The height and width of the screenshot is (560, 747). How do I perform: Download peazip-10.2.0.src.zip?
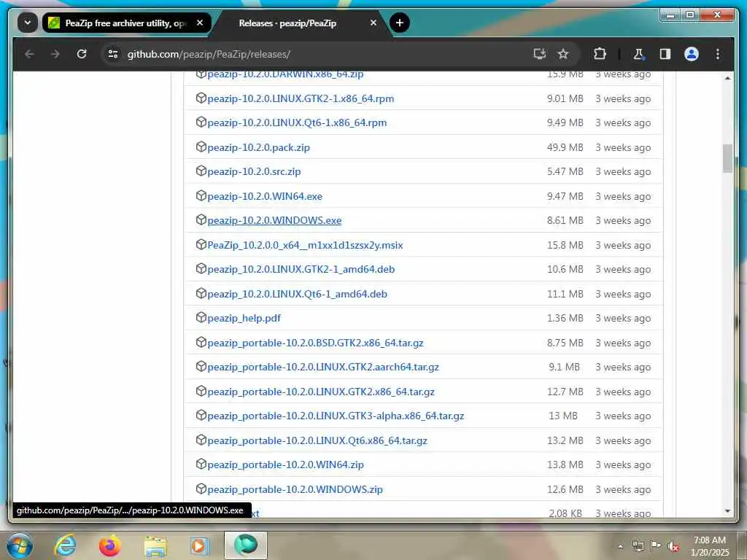(254, 171)
